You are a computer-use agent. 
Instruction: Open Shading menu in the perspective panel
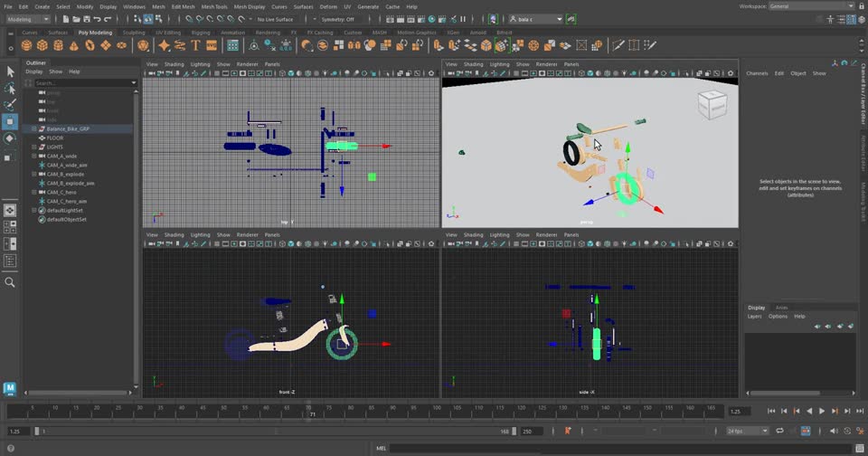click(473, 64)
